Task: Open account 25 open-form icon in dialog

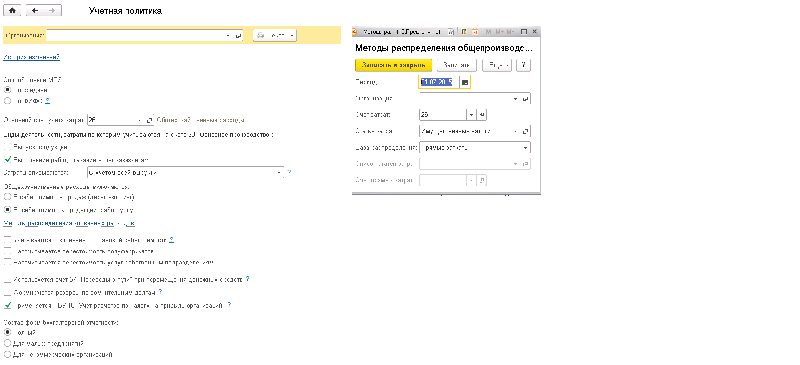Action: pos(482,115)
